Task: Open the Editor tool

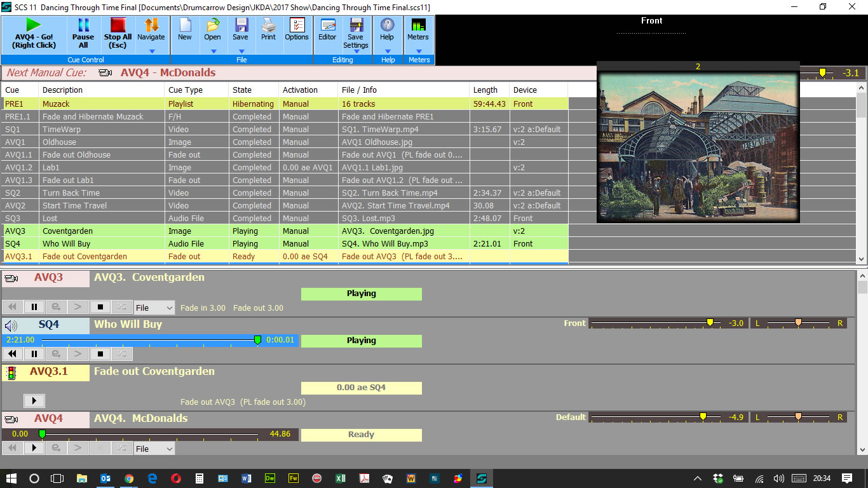Action: point(327,29)
